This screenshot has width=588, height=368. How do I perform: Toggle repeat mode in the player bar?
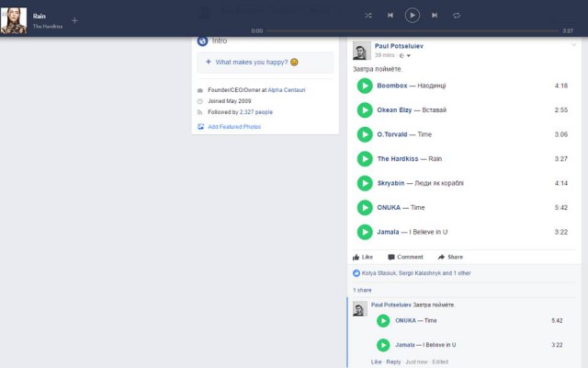(x=457, y=16)
